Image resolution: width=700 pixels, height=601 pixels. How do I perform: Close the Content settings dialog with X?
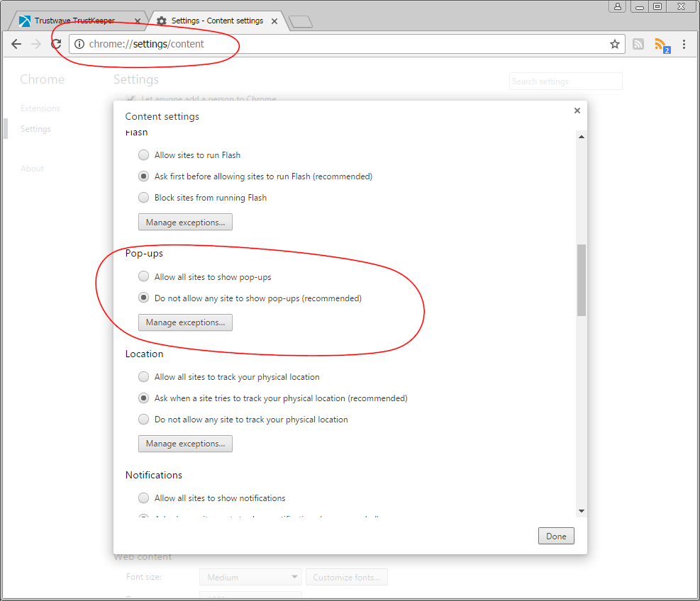click(577, 110)
